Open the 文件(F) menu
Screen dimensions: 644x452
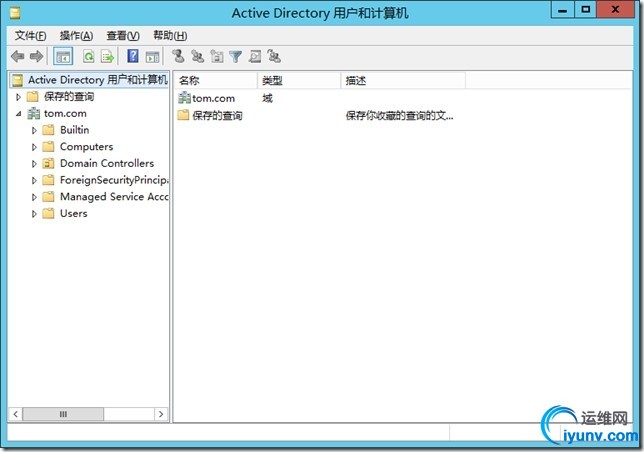[x=30, y=36]
